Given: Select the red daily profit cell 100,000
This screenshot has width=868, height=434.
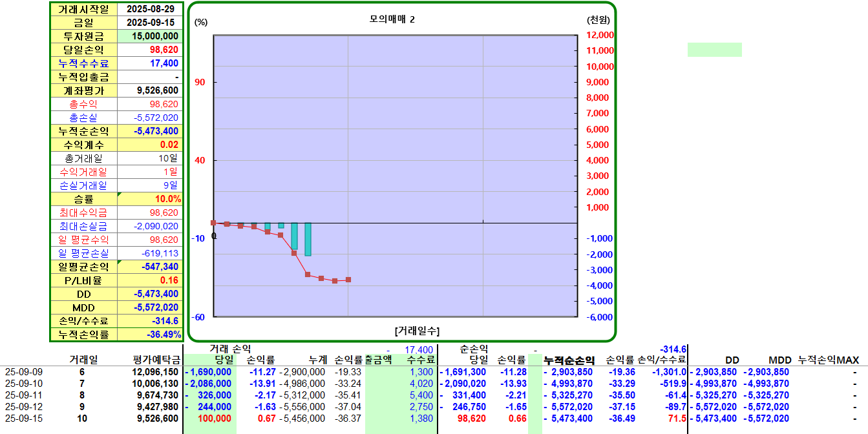Looking at the screenshot, I should pos(214,418).
